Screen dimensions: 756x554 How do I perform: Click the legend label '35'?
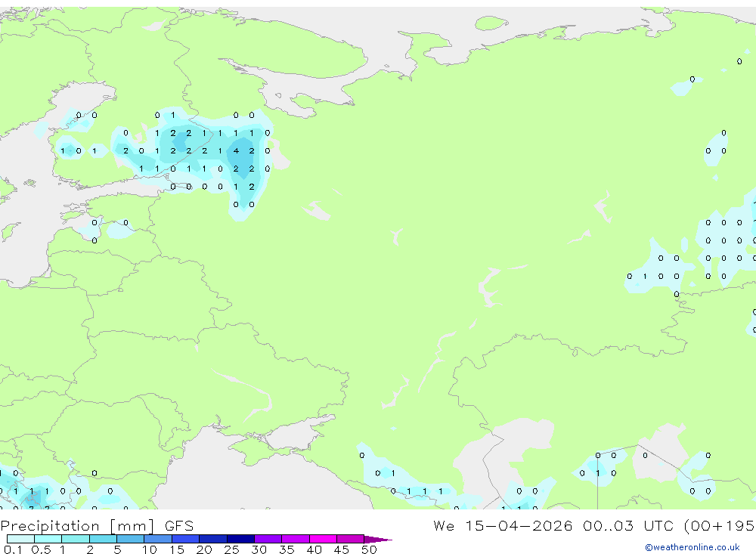(x=287, y=549)
